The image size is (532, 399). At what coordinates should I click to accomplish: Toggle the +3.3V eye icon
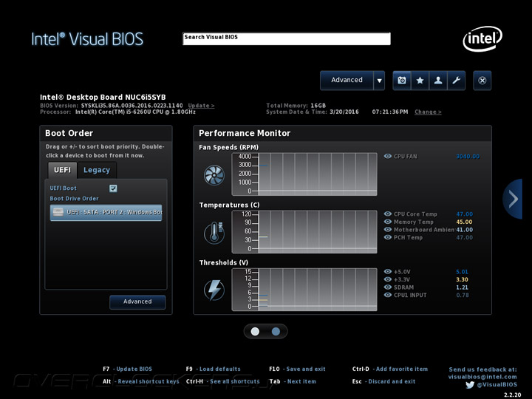point(387,279)
